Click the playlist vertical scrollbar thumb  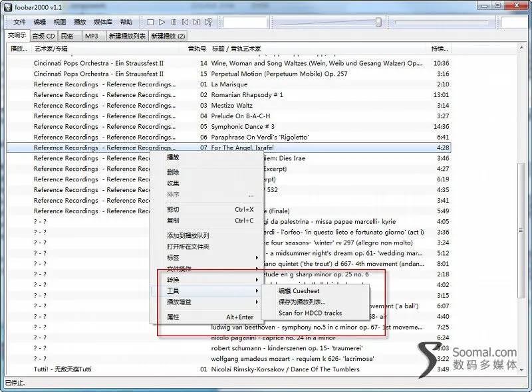point(521,231)
